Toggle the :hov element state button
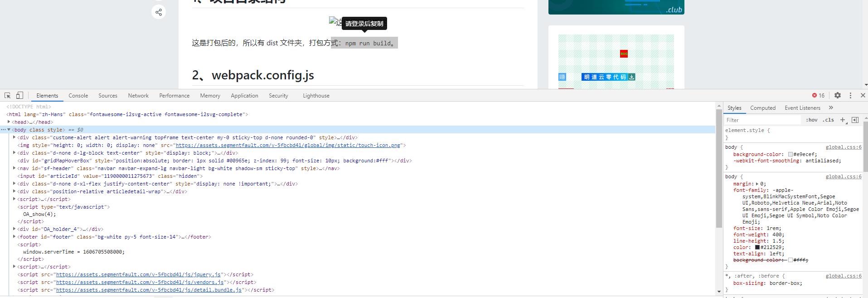 tap(811, 120)
